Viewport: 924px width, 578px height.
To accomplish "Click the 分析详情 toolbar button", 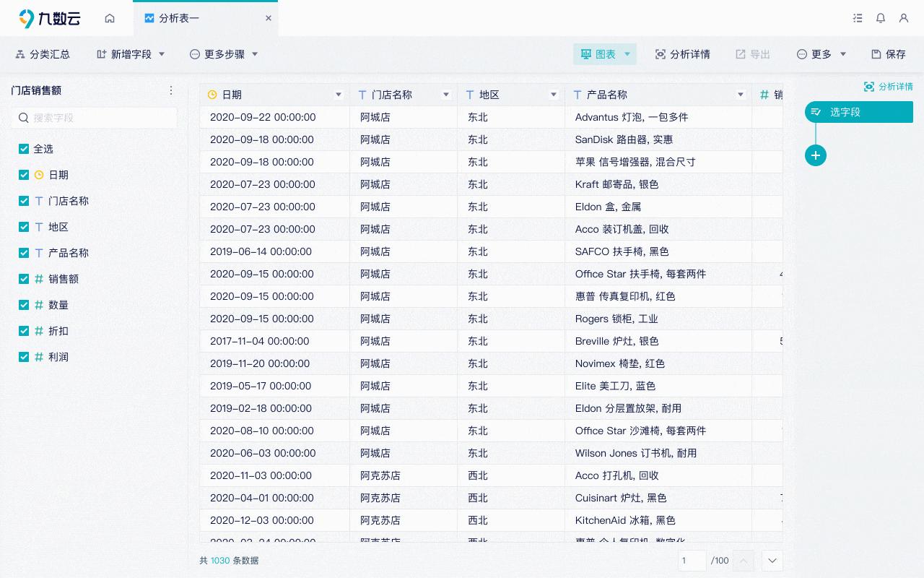I will coord(682,54).
